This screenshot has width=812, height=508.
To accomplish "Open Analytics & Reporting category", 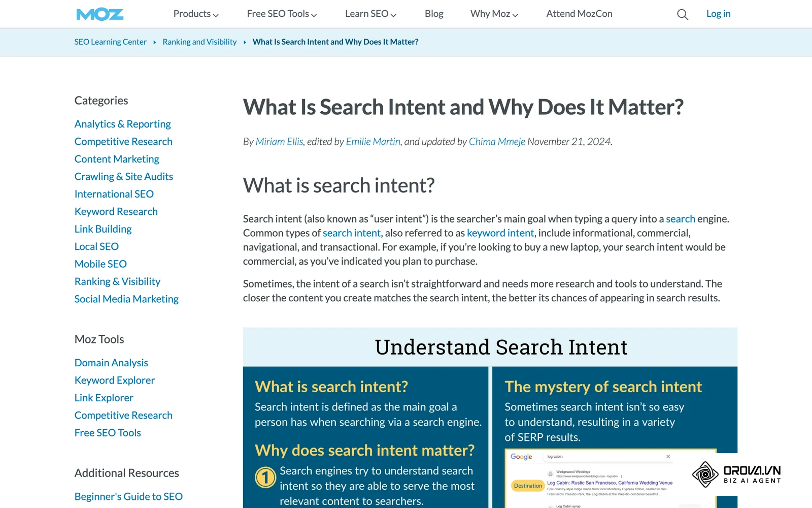I will [x=122, y=124].
